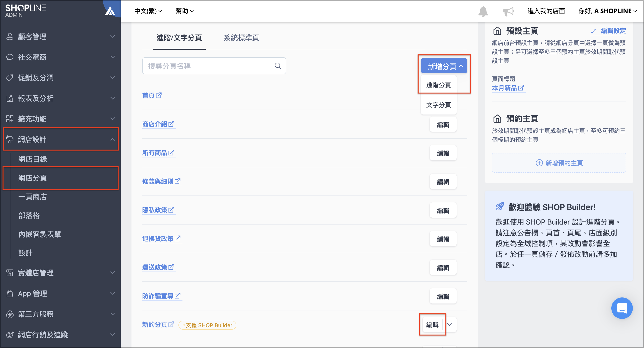644x348 pixels.
Task: Click the 報表及分析 chart icon
Action: (x=9, y=98)
